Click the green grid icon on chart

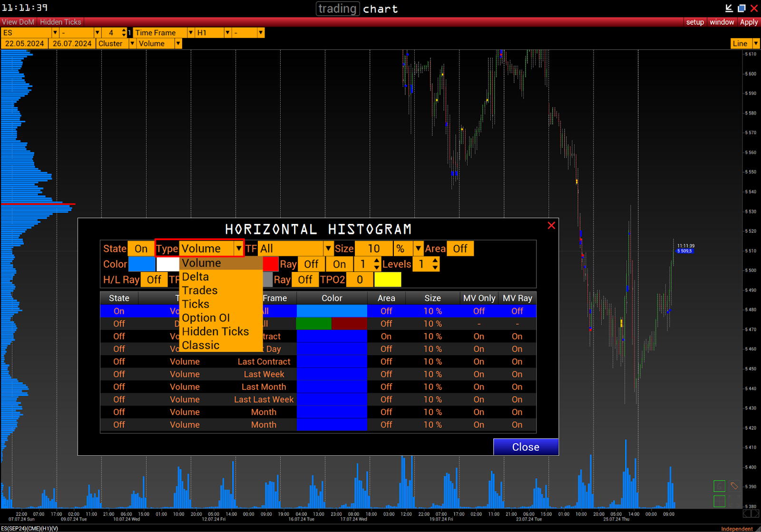coord(719,501)
